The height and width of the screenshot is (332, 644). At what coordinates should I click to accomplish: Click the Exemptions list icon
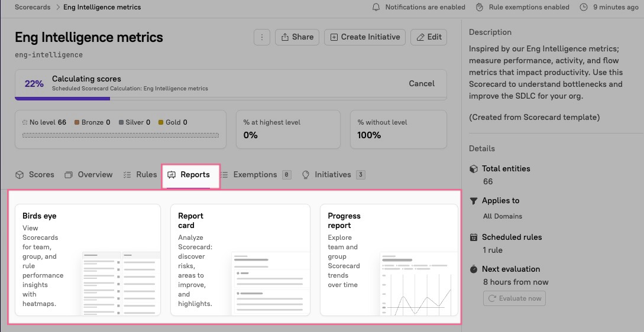coord(224,175)
